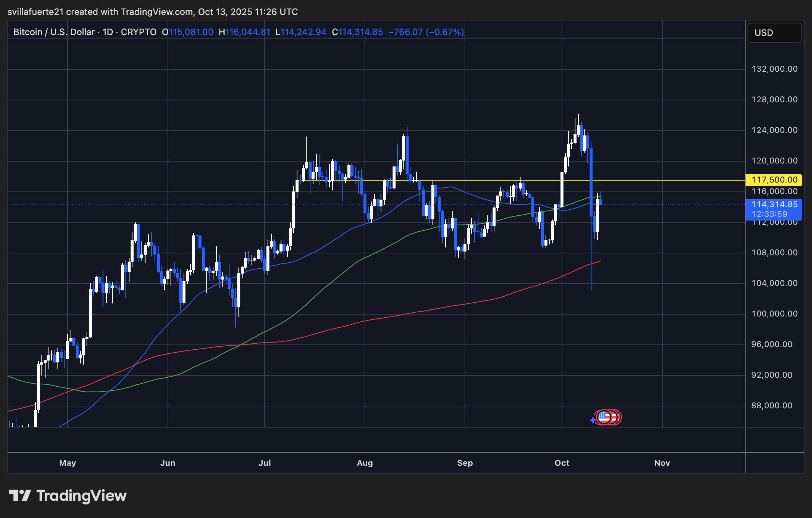Viewport: 812px width, 518px height.
Task: Toggle the USD currency display button
Action: [x=774, y=33]
